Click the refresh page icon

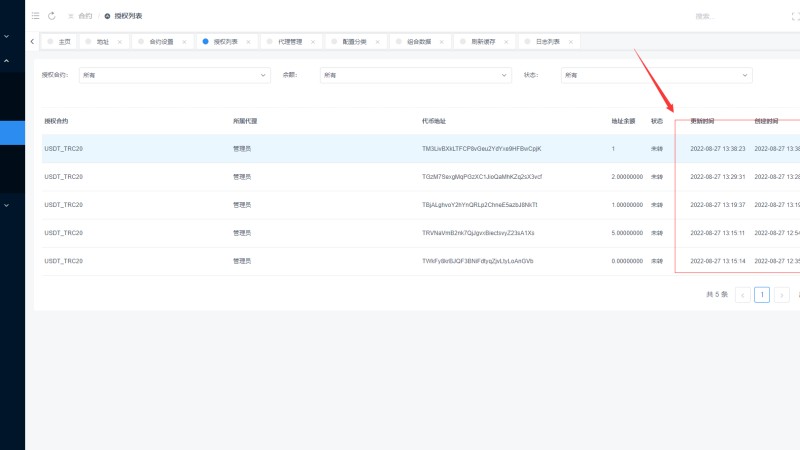[x=52, y=16]
